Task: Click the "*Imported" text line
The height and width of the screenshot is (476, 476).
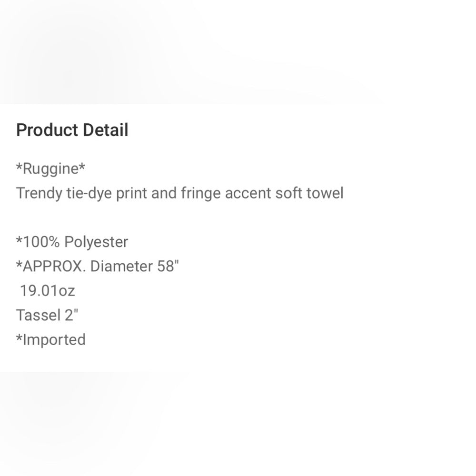Action: point(51,340)
